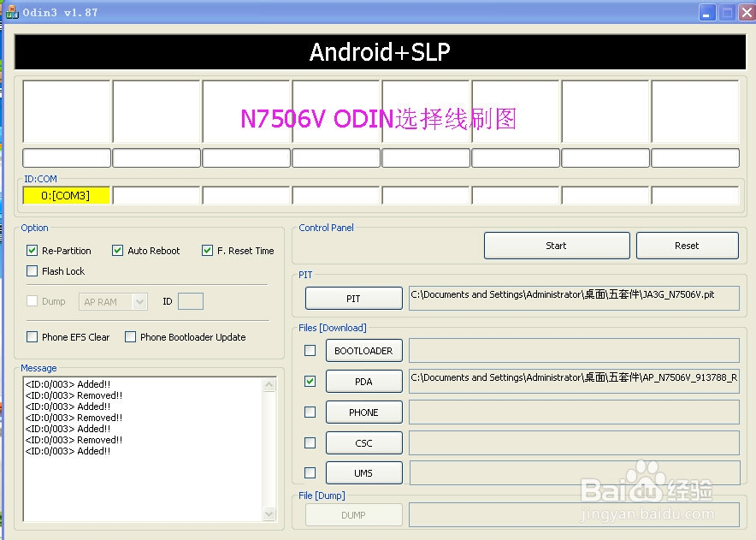This screenshot has width=756, height=540.
Task: Click the first "<ID:0/003> Removed!!" log line
Action: coord(74,395)
